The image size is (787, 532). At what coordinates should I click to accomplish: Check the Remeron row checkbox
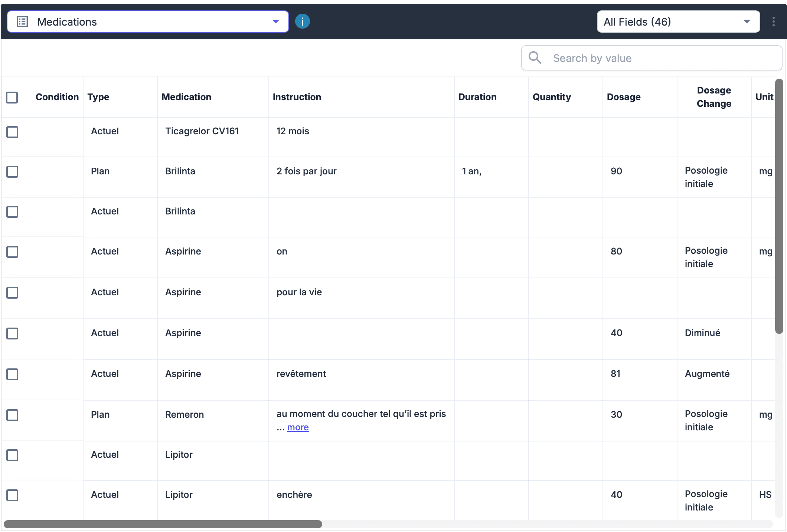click(x=12, y=416)
